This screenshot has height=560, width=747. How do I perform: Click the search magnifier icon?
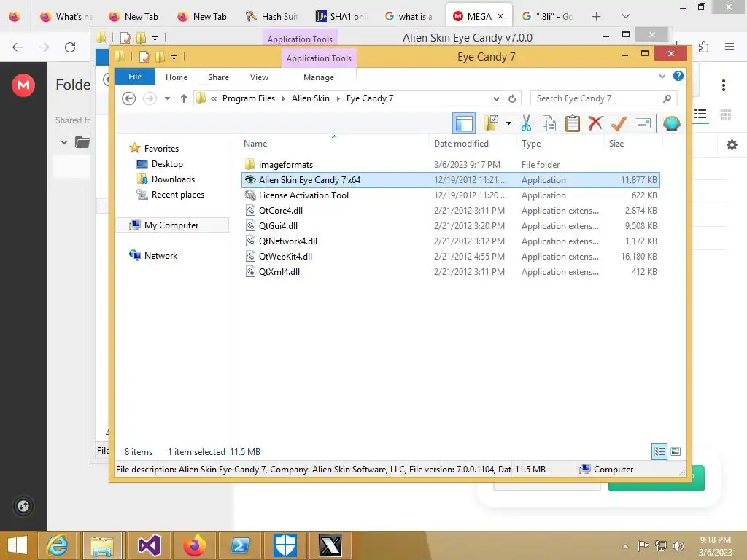point(667,98)
